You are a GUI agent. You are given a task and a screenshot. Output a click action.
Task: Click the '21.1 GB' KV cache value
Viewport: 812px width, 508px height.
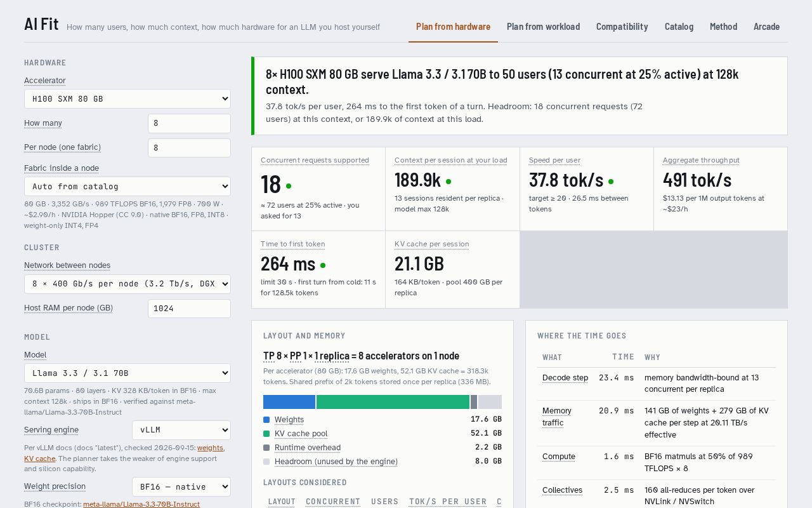pos(419,264)
